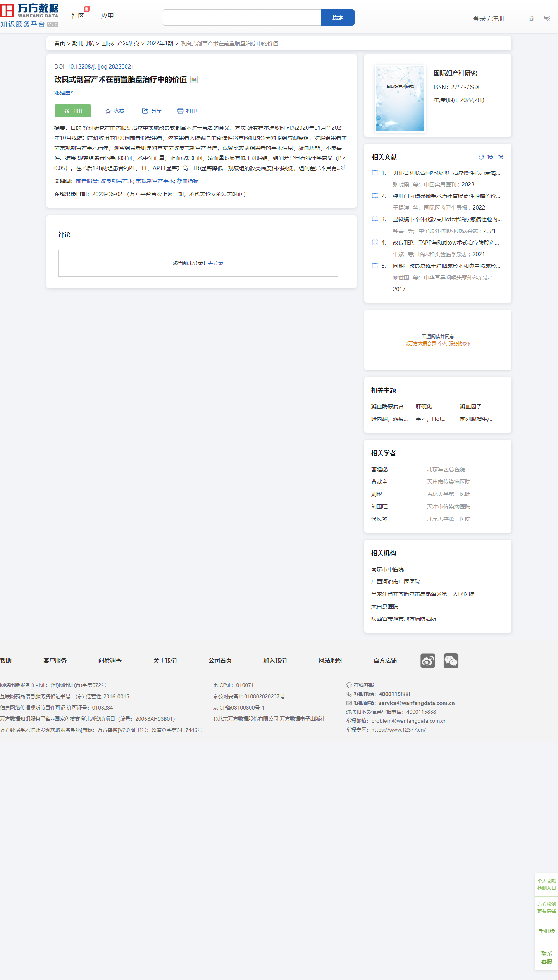Viewport: 558px width, 980px height.
Task: Click keyword 前置胎盘
Action: (x=87, y=181)
